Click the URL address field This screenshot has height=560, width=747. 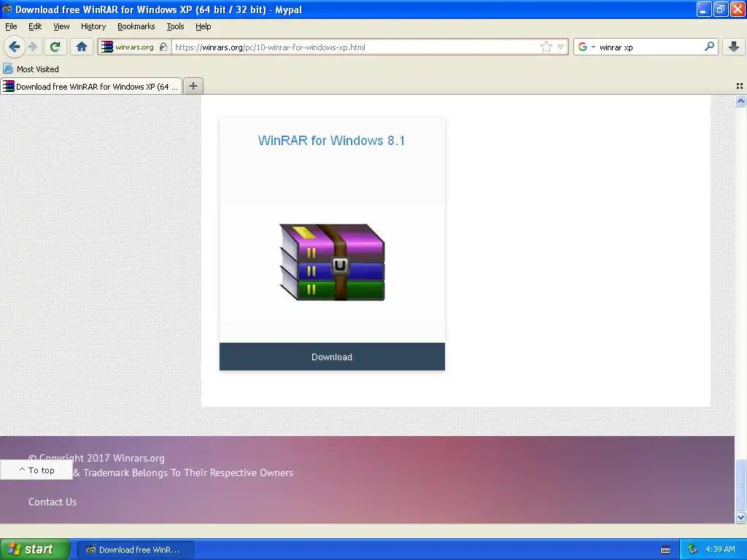coord(355,47)
